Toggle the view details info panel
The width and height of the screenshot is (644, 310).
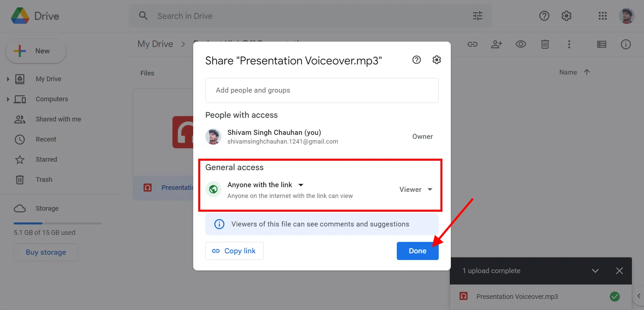point(626,44)
